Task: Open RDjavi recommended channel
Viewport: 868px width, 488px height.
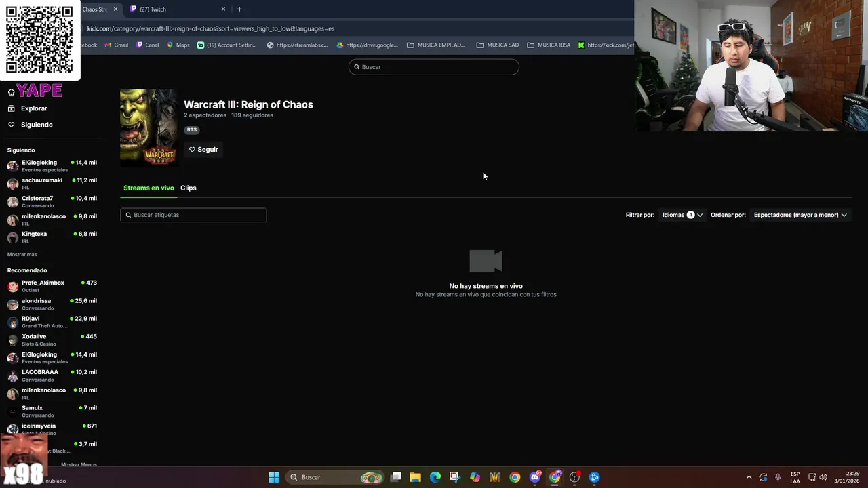Action: point(52,322)
